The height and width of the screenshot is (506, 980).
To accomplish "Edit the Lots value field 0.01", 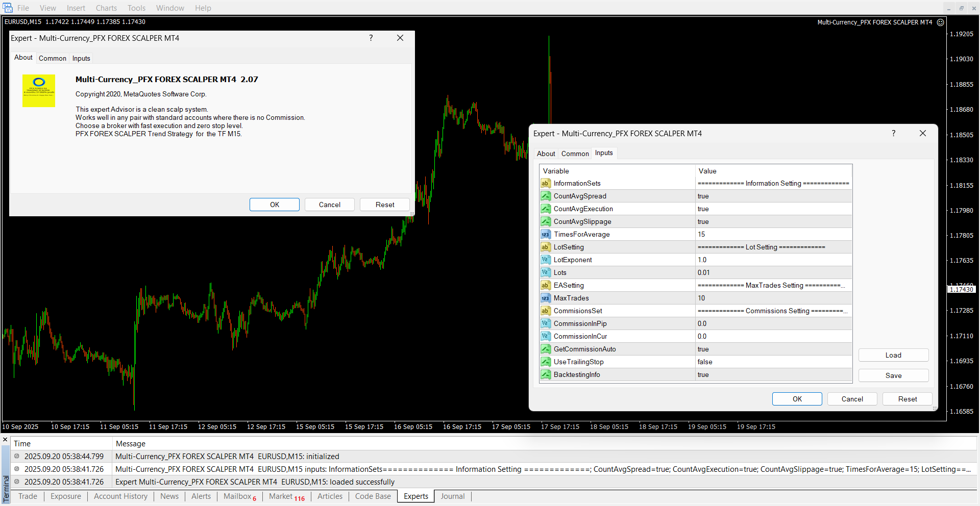I will (x=773, y=272).
